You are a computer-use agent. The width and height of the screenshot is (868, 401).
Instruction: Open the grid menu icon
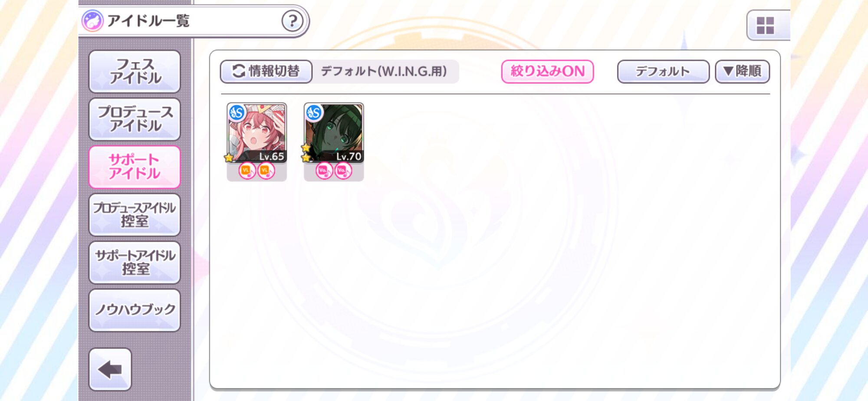766,25
